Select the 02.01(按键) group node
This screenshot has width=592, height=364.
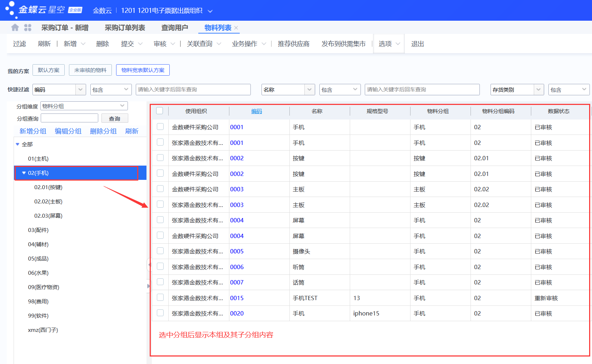[x=48, y=187]
